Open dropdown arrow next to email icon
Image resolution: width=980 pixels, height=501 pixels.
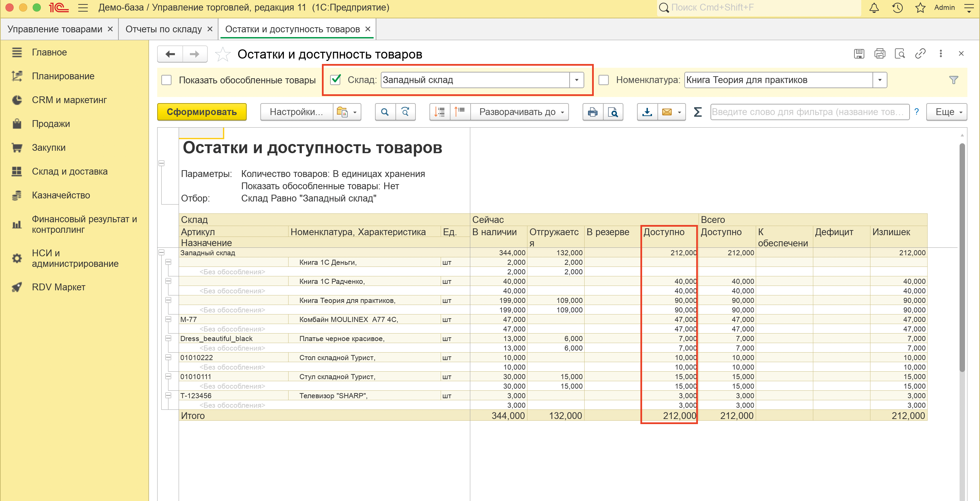680,112
